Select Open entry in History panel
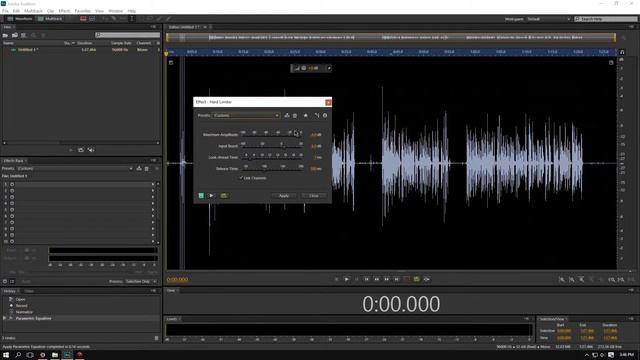 20,300
